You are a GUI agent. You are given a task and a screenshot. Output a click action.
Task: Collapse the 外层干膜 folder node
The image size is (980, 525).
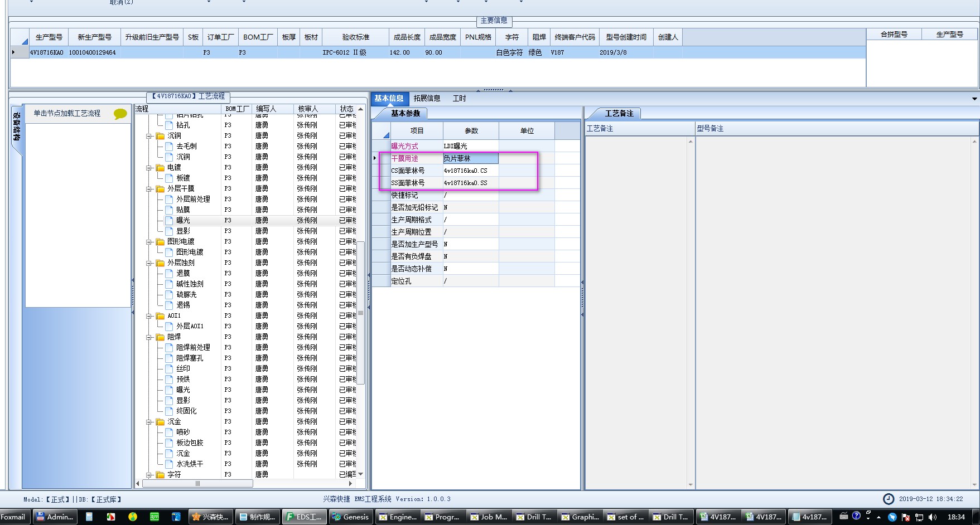pos(149,189)
